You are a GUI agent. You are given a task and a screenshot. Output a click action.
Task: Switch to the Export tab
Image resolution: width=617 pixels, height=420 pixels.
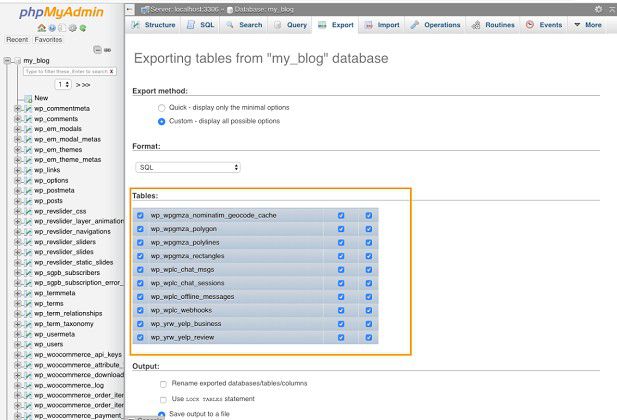pyautogui.click(x=336, y=25)
